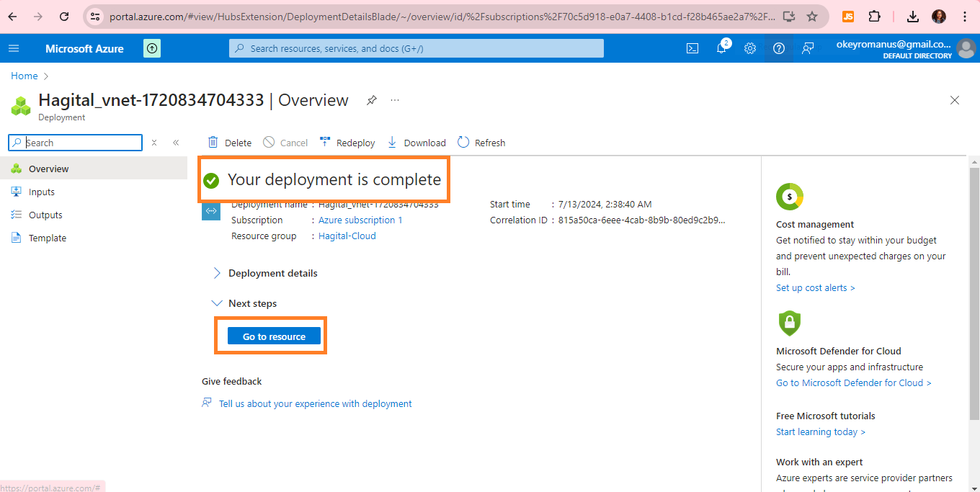The width and height of the screenshot is (980, 492).
Task: Open the Azure portal hamburger menu
Action: [14, 48]
